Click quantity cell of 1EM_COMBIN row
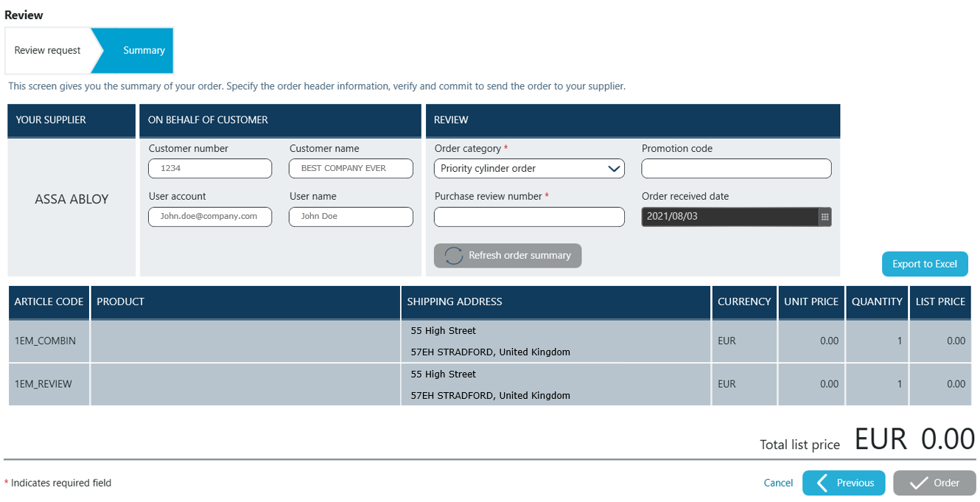Image resolution: width=980 pixels, height=502 pixels. pos(877,341)
